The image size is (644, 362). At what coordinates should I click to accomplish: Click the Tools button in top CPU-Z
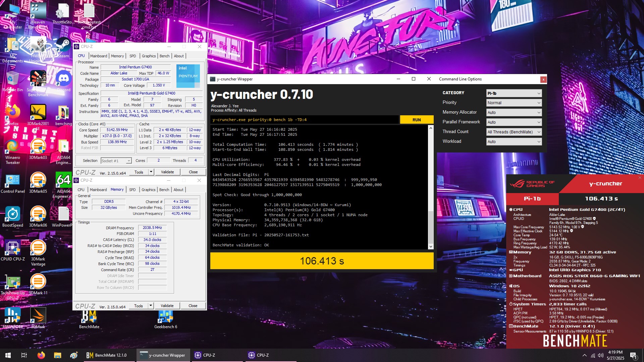(139, 172)
